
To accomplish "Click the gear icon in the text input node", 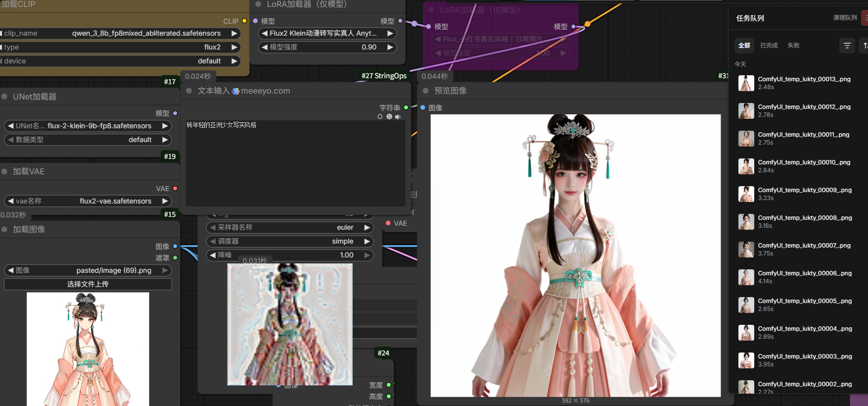I will 389,117.
